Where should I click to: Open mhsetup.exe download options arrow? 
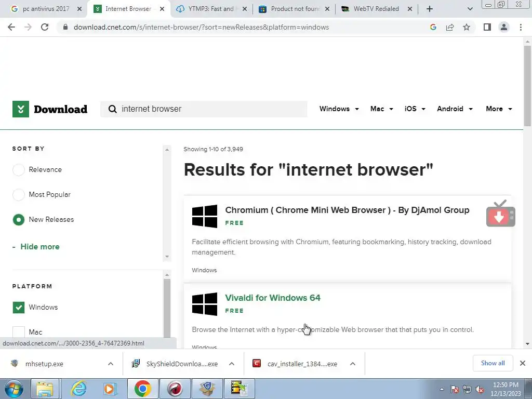(x=111, y=364)
